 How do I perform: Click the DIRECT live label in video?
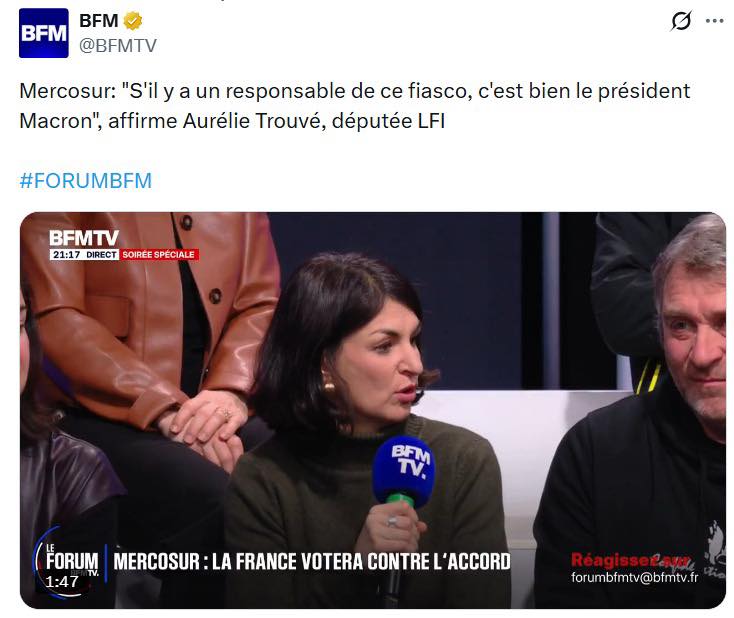point(101,255)
